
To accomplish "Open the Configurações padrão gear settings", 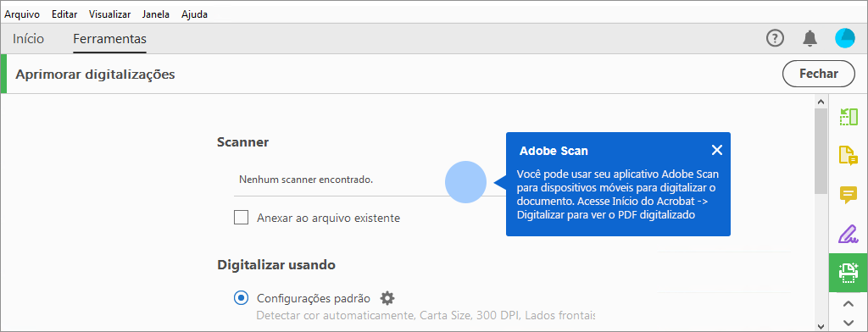I will tap(387, 298).
